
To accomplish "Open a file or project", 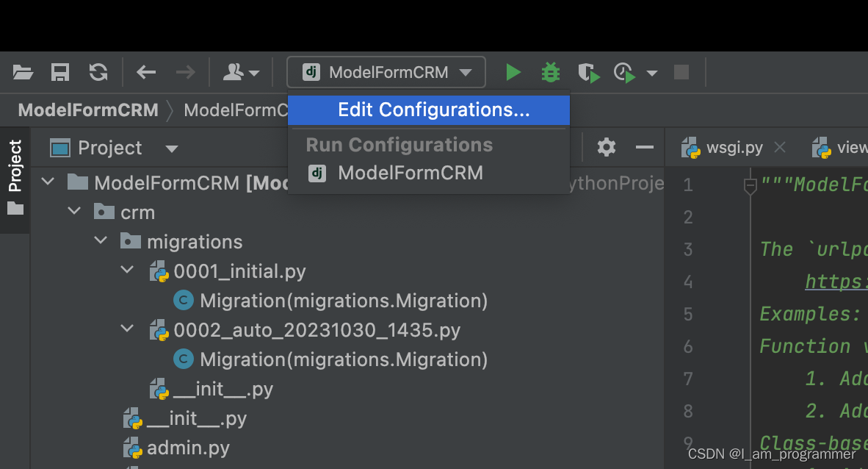I will 22,72.
